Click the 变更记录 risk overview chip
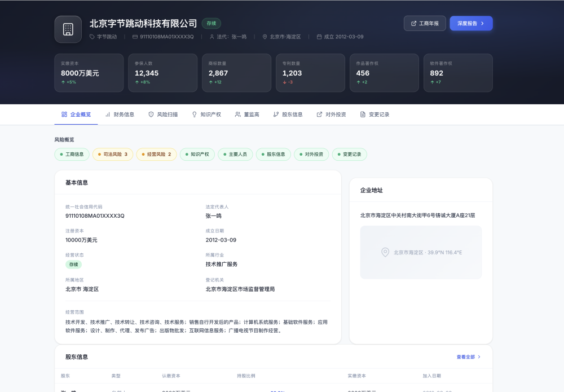 (349, 155)
